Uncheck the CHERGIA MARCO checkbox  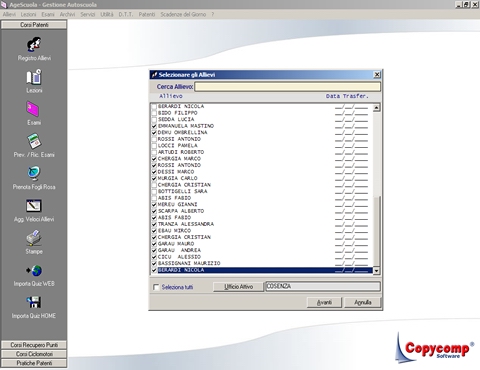click(154, 159)
